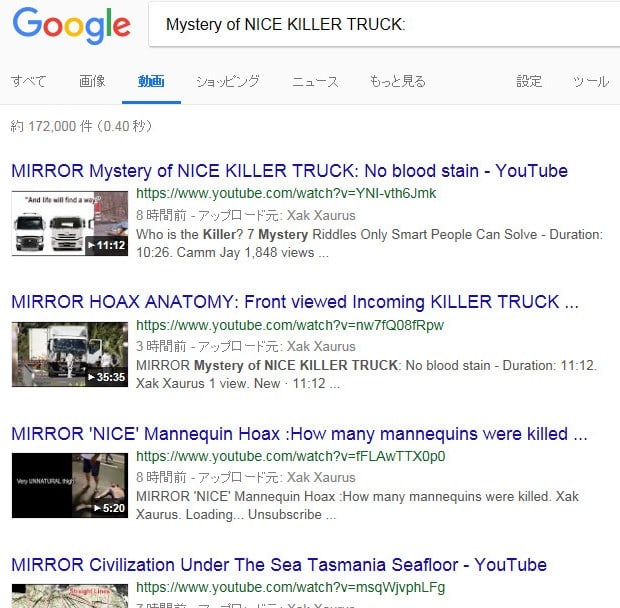Open URL ending in YNI-vth6Jmk

pos(286,193)
